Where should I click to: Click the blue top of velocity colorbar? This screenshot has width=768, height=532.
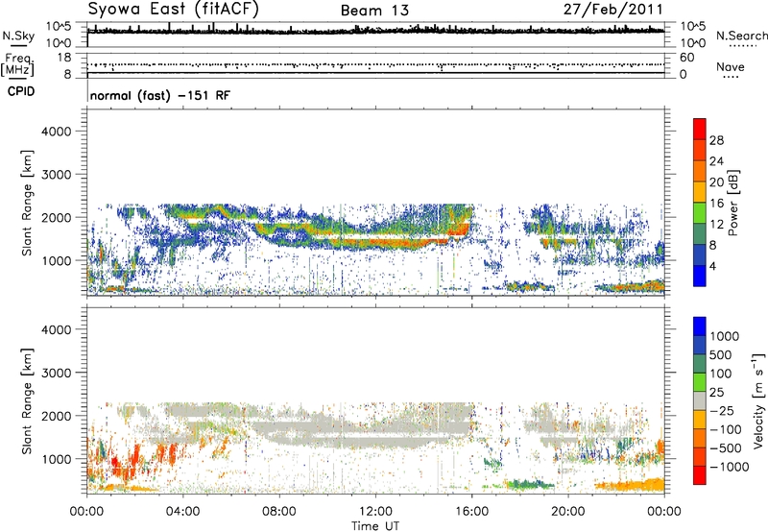(700, 326)
